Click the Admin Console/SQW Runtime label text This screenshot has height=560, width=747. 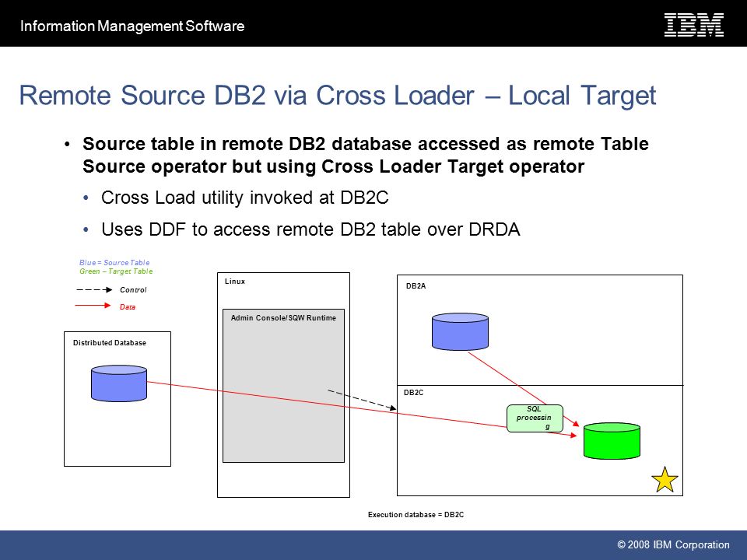click(283, 318)
